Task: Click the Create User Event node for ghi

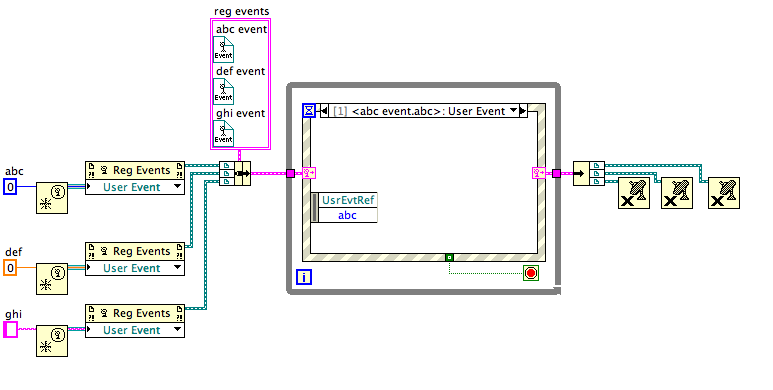Action: (52, 341)
